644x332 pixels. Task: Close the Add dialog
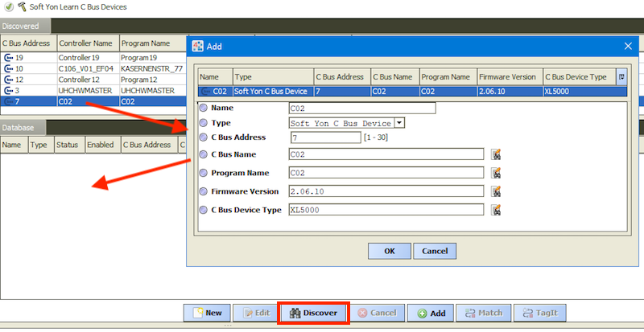tap(628, 47)
